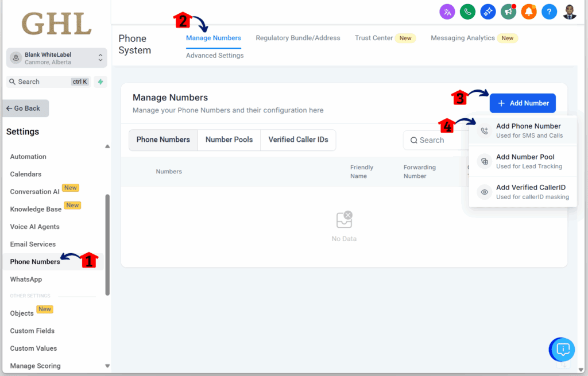Open Custom Values settings

[x=33, y=348]
